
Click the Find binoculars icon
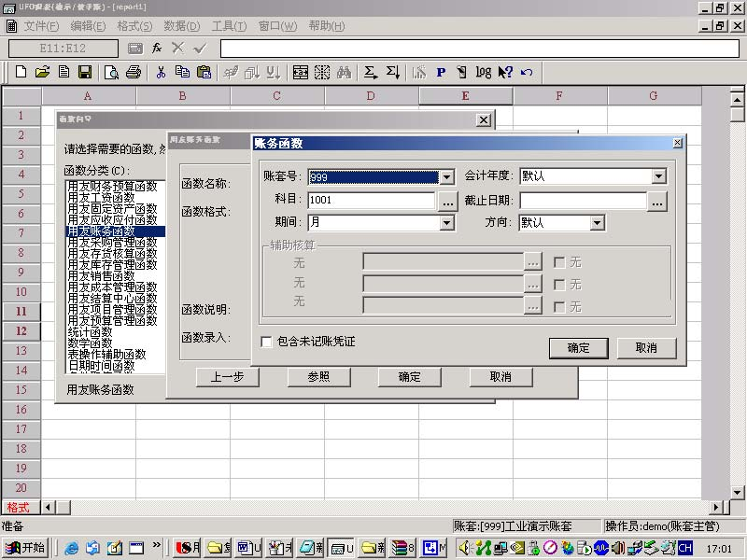pyautogui.click(x=344, y=72)
